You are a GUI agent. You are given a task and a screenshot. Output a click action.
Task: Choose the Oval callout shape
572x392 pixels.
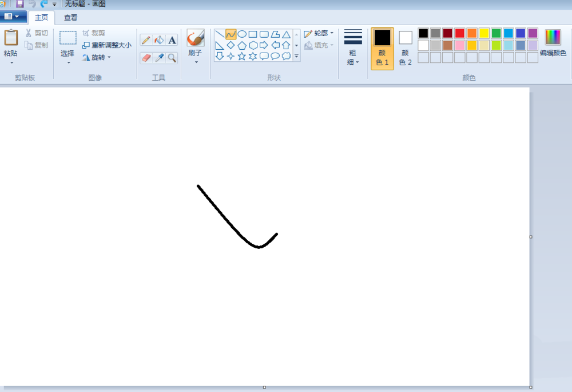point(275,56)
